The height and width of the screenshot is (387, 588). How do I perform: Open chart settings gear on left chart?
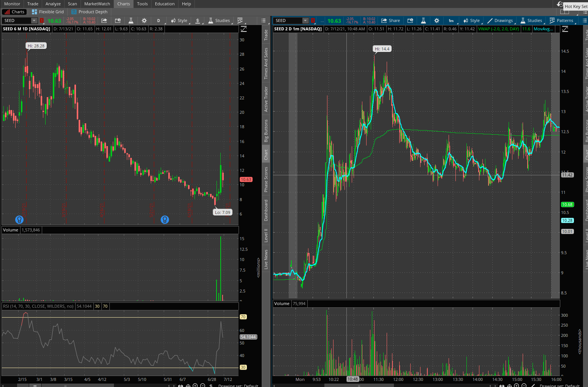coord(144,20)
